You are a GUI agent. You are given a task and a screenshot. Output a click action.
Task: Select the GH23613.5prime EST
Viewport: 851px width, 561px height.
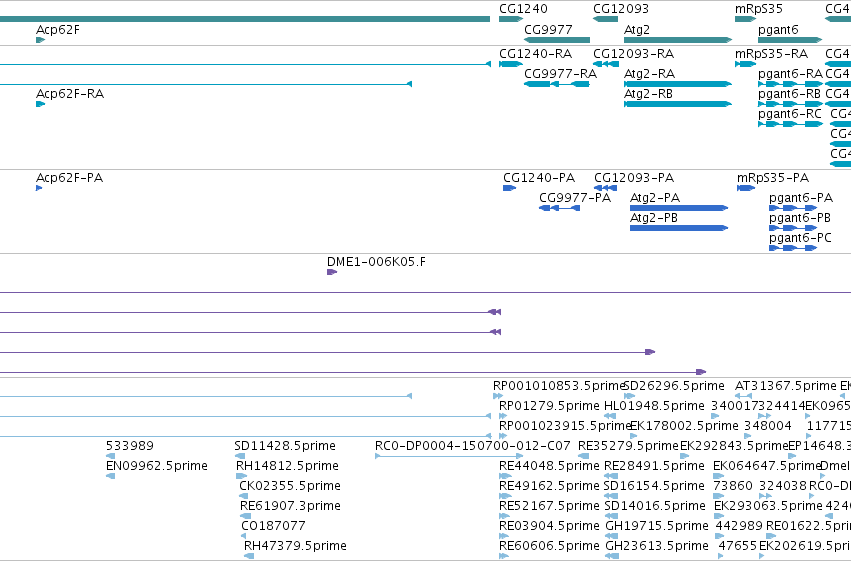(x=612, y=556)
